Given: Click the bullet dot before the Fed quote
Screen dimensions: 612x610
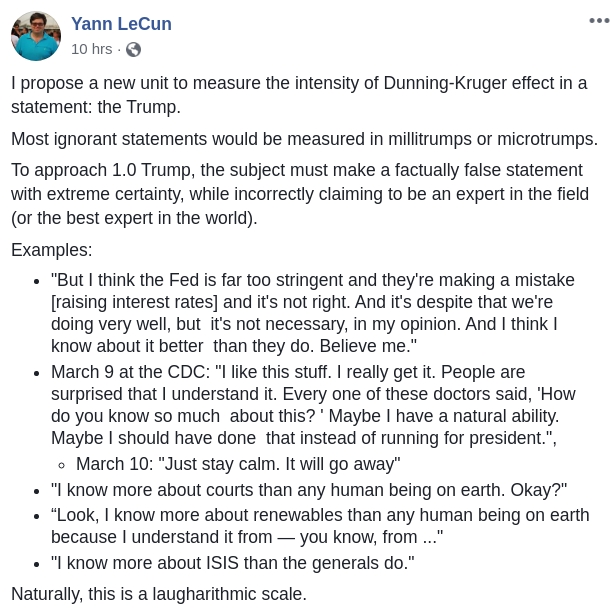Looking at the screenshot, I should click(x=37, y=281).
